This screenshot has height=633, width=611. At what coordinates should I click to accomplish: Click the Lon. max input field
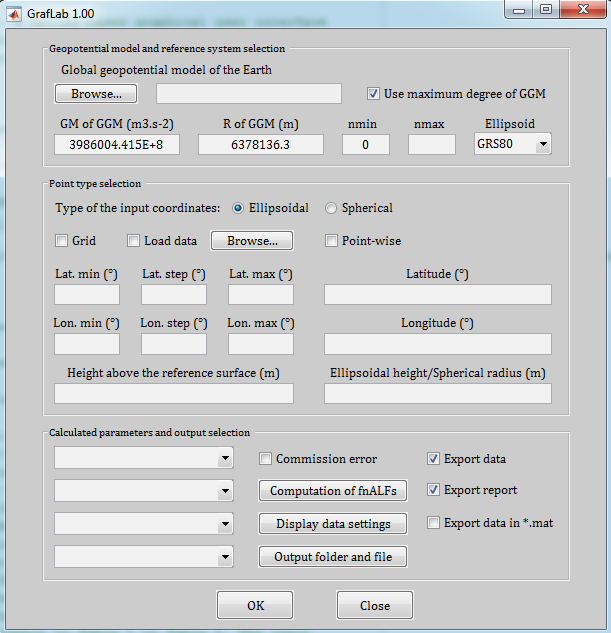pos(261,344)
